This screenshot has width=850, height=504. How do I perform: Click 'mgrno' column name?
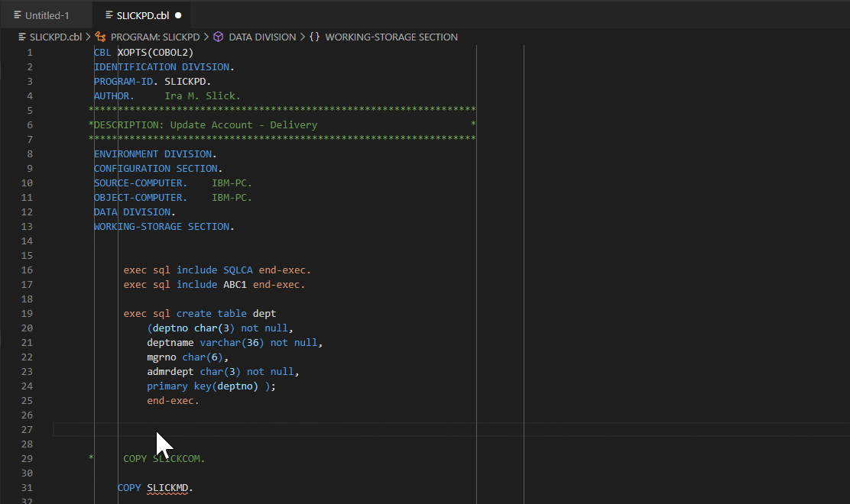(161, 357)
